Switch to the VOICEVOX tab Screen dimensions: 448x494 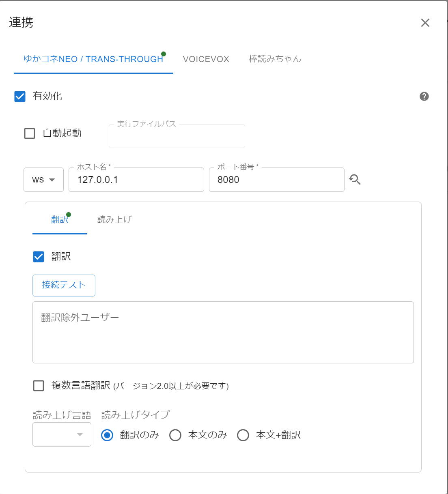coord(206,59)
